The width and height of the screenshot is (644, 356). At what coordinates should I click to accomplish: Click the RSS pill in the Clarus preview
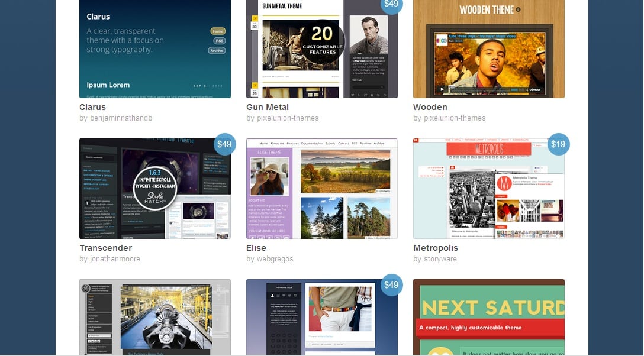[x=219, y=41]
